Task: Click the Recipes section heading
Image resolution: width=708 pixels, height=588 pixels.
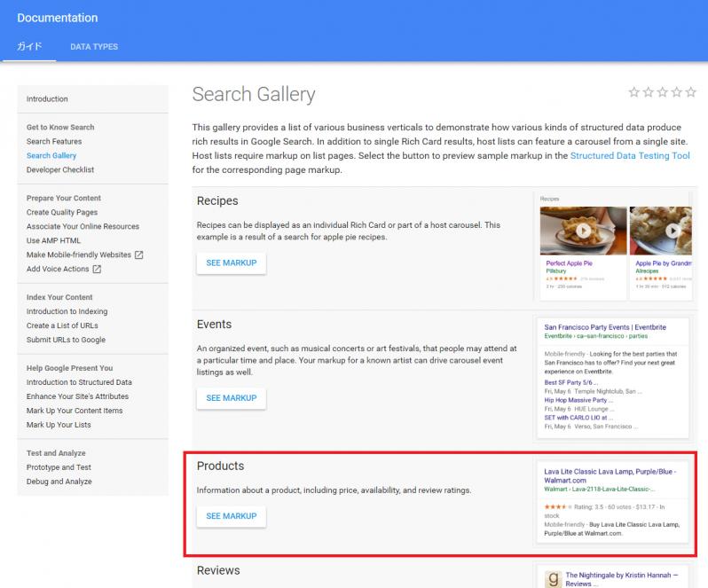Action: point(217,200)
